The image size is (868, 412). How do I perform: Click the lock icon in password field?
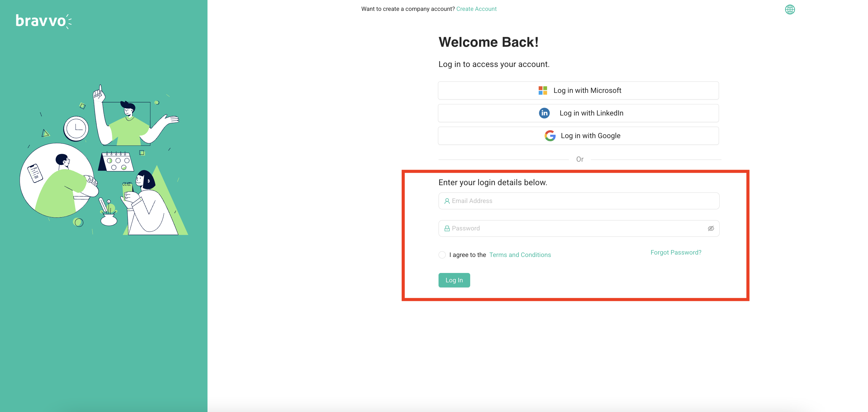pos(447,228)
